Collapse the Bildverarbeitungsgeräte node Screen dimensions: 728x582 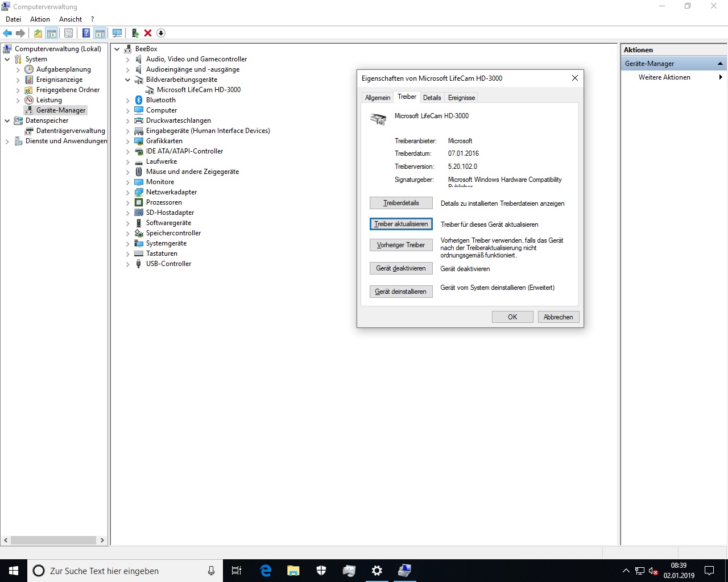click(127, 80)
